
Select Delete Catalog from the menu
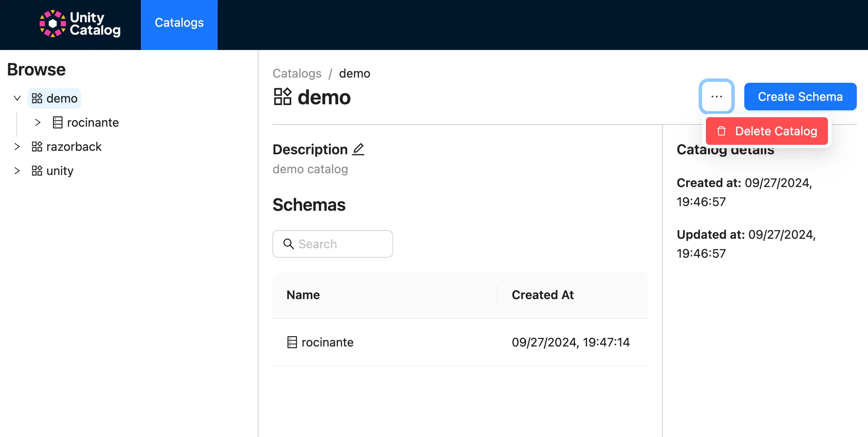pyautogui.click(x=767, y=131)
